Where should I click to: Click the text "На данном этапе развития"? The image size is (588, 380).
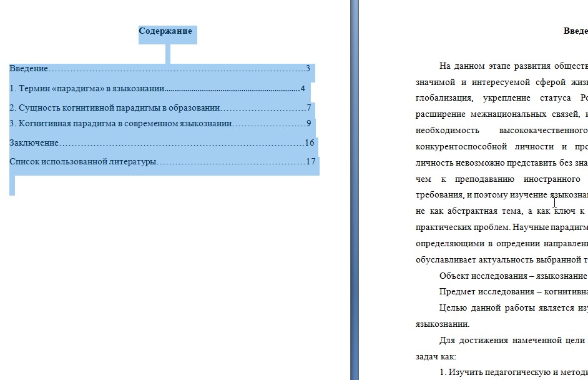[x=493, y=66]
